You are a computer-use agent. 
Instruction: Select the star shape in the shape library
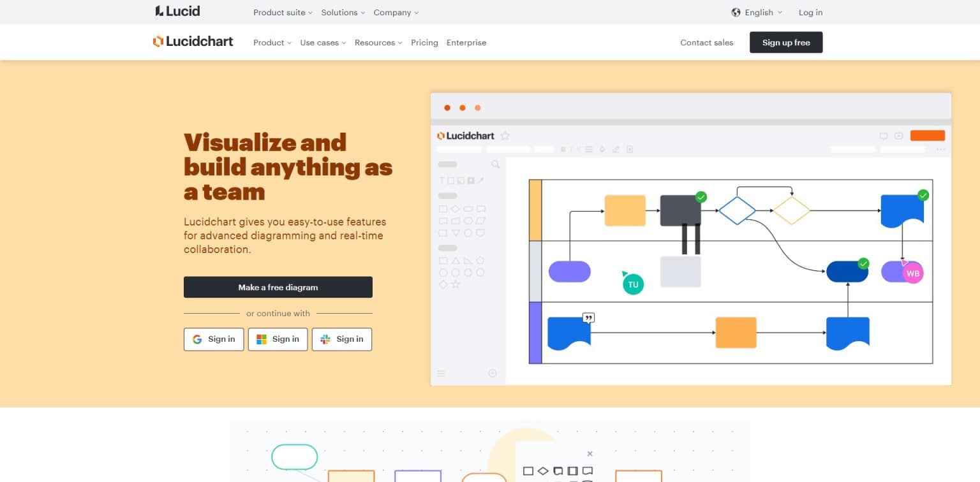point(454,284)
